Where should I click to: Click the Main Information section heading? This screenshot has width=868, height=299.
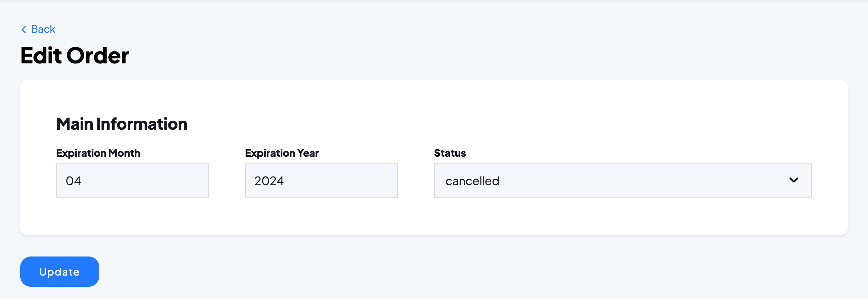pyautogui.click(x=122, y=124)
